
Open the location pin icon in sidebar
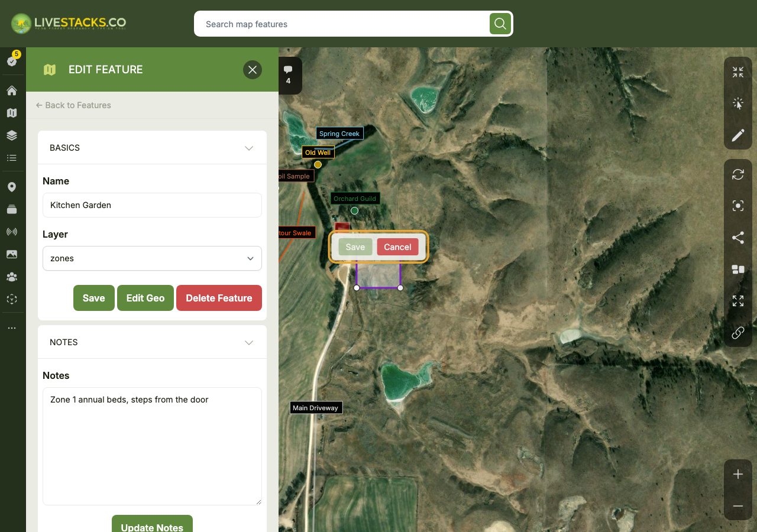12,187
